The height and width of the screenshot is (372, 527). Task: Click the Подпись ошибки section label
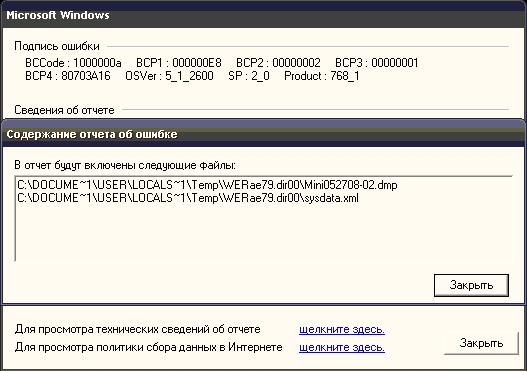click(x=57, y=46)
